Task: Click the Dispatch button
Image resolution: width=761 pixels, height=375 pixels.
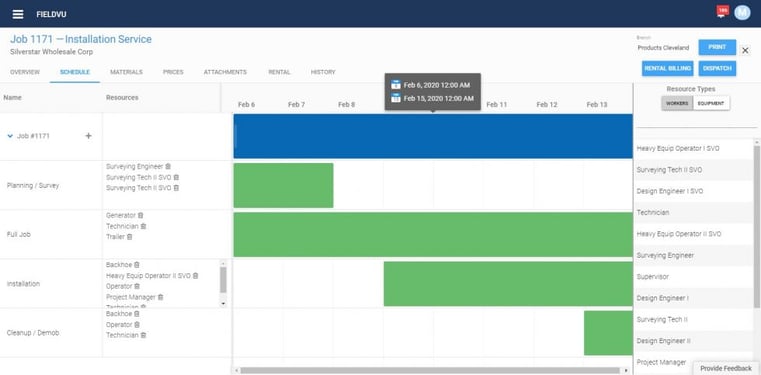Action: pos(717,68)
